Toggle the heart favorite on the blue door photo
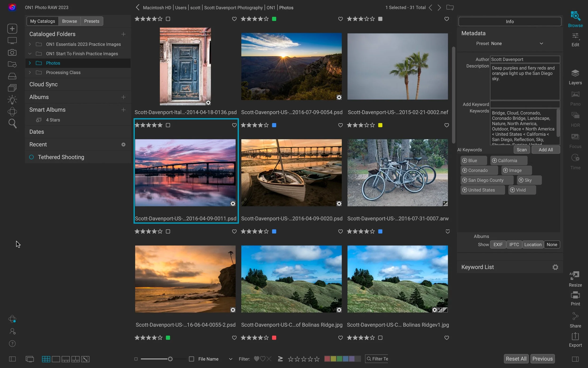588x368 pixels. (x=234, y=19)
